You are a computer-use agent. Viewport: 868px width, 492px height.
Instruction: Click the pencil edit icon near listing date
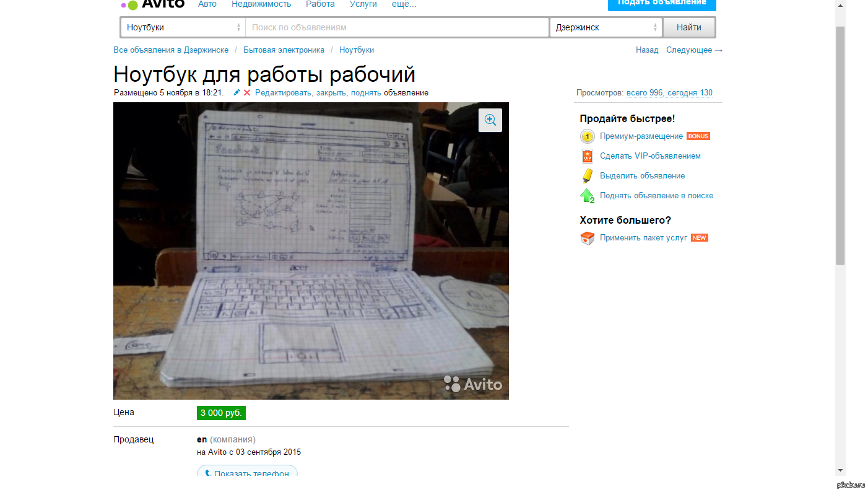(237, 92)
